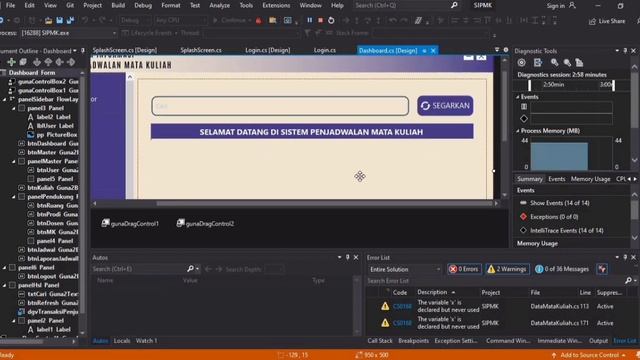The image size is (640, 360).
Task: Click the Restart debugging icon
Action: [x=331, y=20]
